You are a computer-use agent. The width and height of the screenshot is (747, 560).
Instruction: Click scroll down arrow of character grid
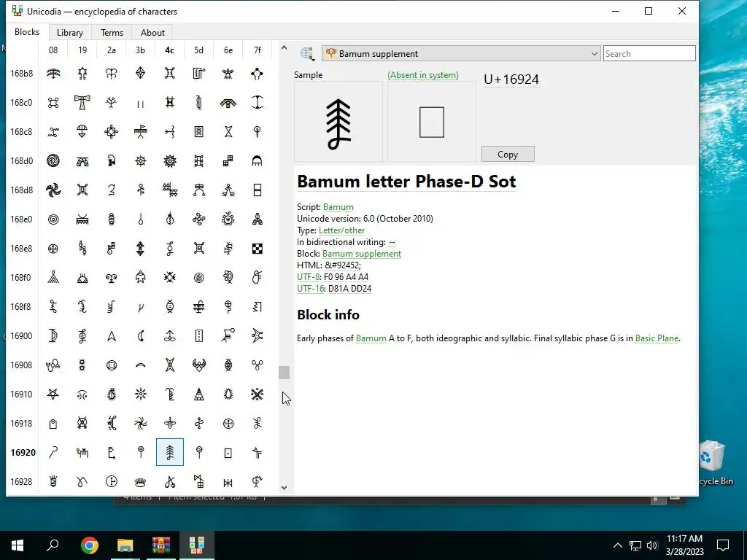tap(284, 487)
